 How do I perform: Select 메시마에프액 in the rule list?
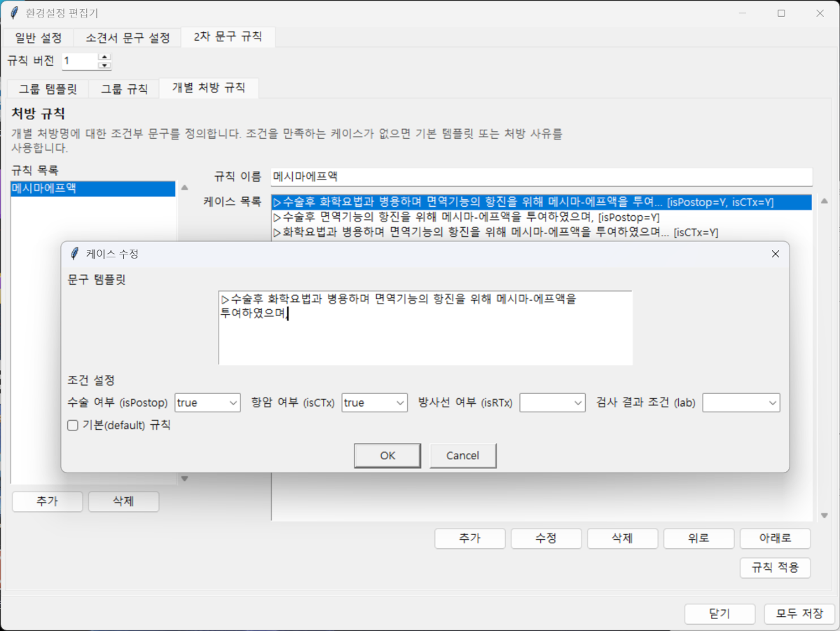[x=92, y=189]
